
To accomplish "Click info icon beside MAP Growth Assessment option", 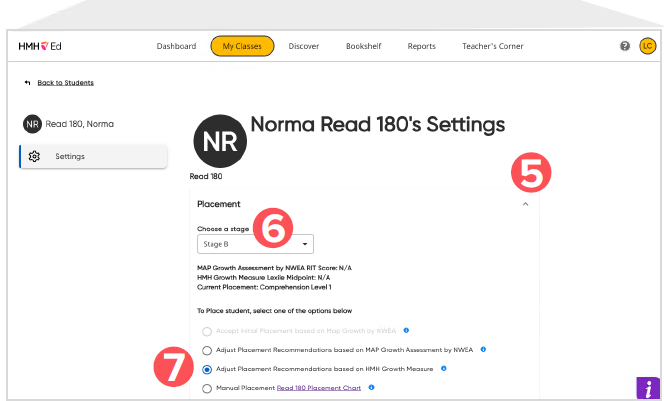I will [x=483, y=349].
